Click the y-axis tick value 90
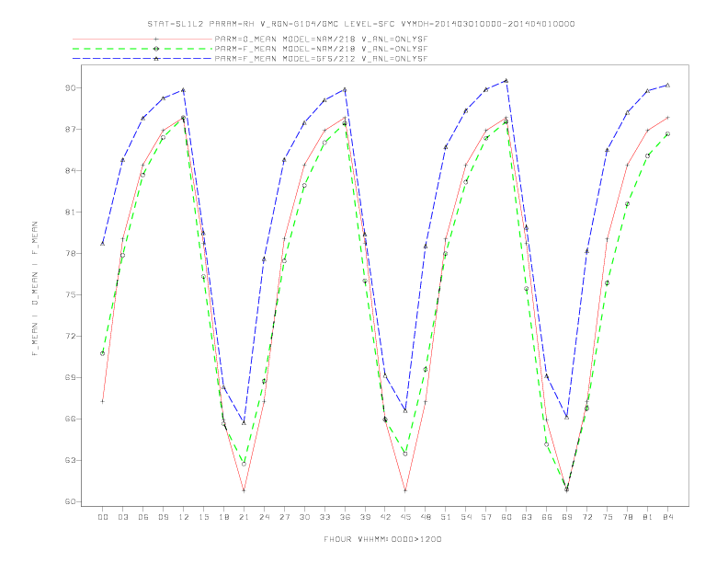The image size is (728, 563). (x=70, y=87)
